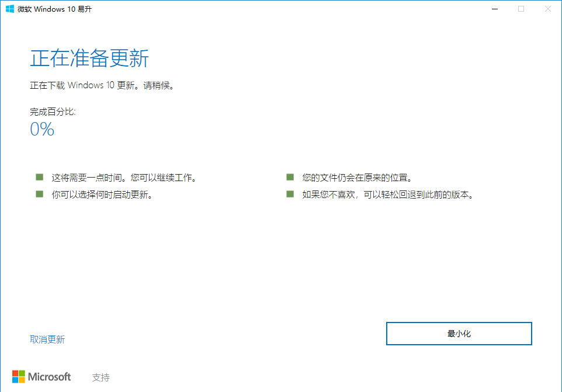This screenshot has height=392, width=562.
Task: Click the "正在下载 Windows 10 更新" status text
Action: [x=102, y=85]
